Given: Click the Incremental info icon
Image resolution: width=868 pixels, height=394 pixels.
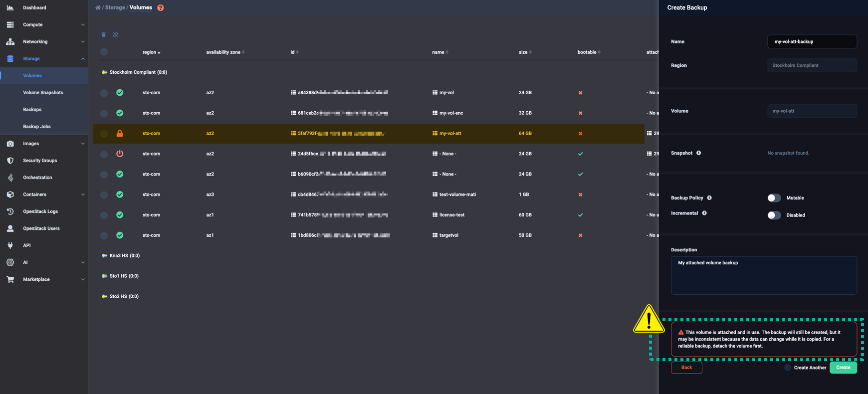Looking at the screenshot, I should click(704, 213).
